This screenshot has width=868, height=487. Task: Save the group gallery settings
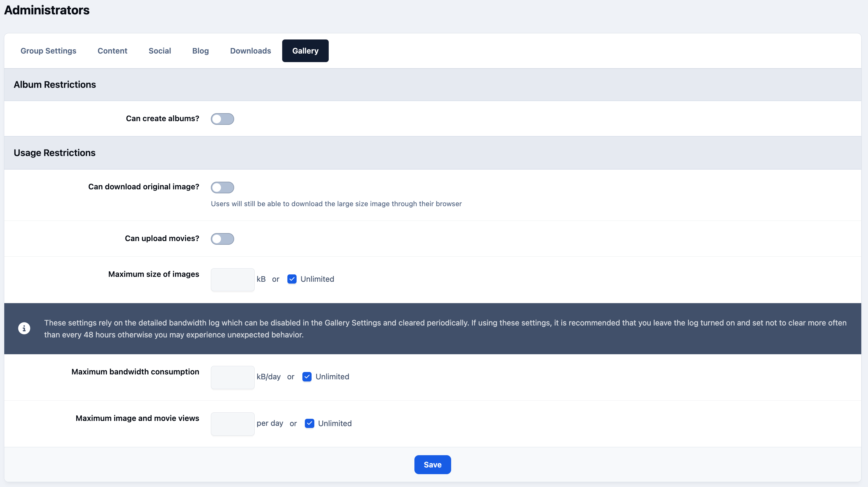pos(433,465)
